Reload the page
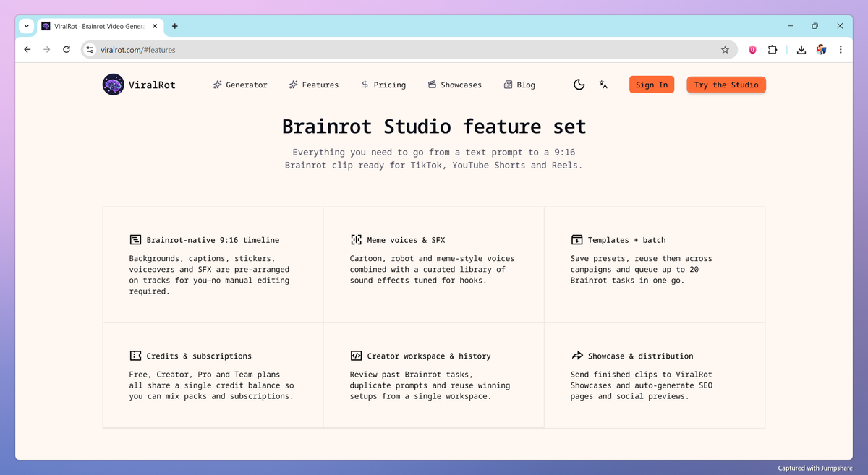This screenshot has width=868, height=475. tap(67, 50)
